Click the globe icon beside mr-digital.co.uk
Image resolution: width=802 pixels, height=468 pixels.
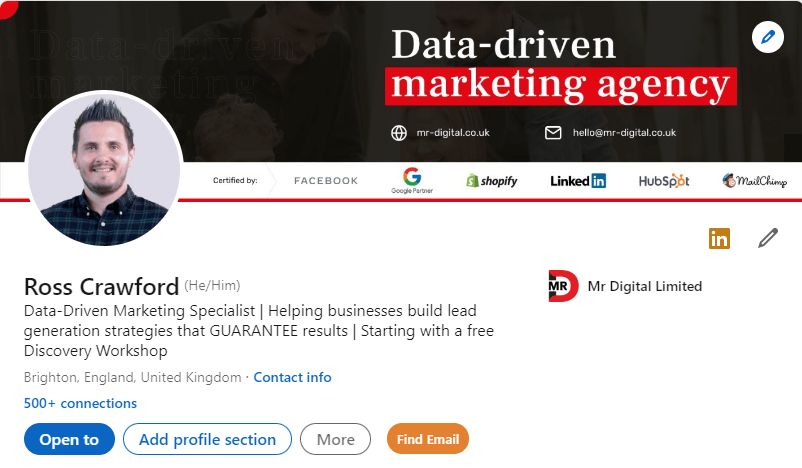[399, 133]
